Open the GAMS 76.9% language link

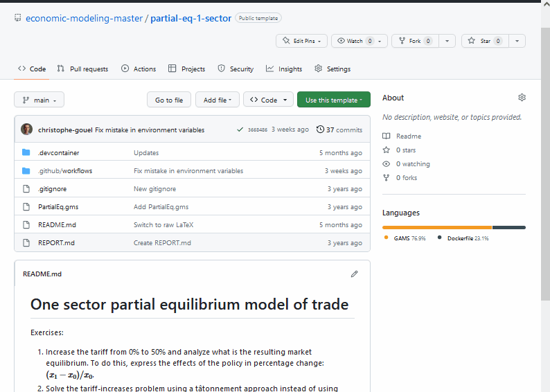(405, 238)
